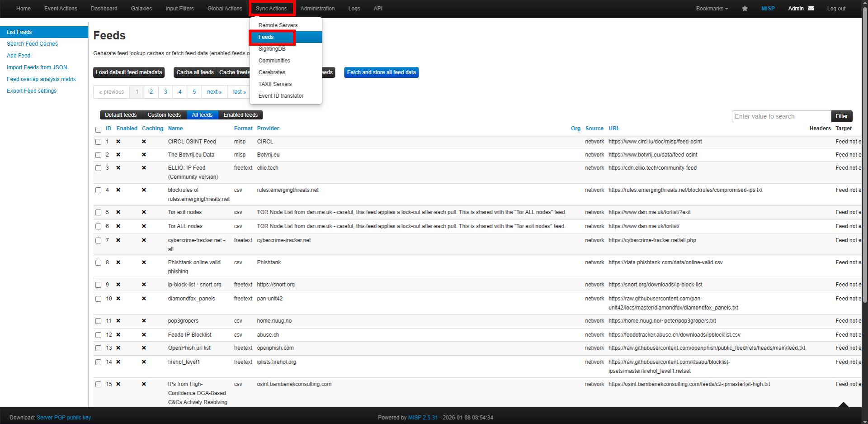Click feed URL https://www.circl.lu/doc/misp/feed-osint
868x424 pixels.
tap(655, 142)
